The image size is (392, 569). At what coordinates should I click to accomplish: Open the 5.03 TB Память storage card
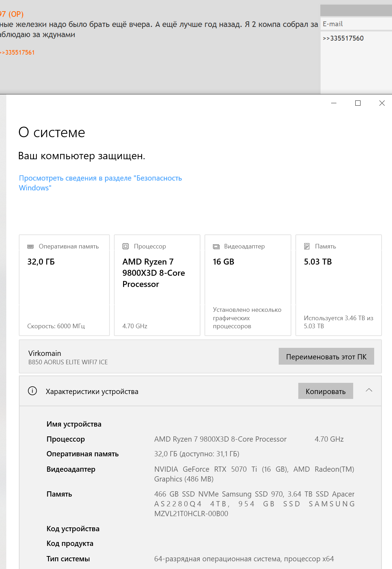(x=338, y=285)
